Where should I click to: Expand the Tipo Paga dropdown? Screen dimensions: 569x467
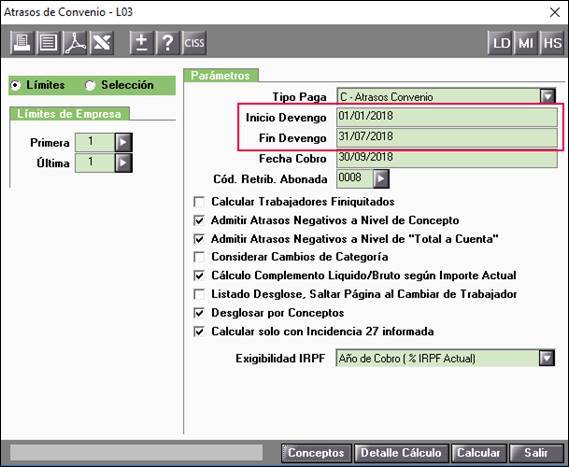click(x=547, y=97)
